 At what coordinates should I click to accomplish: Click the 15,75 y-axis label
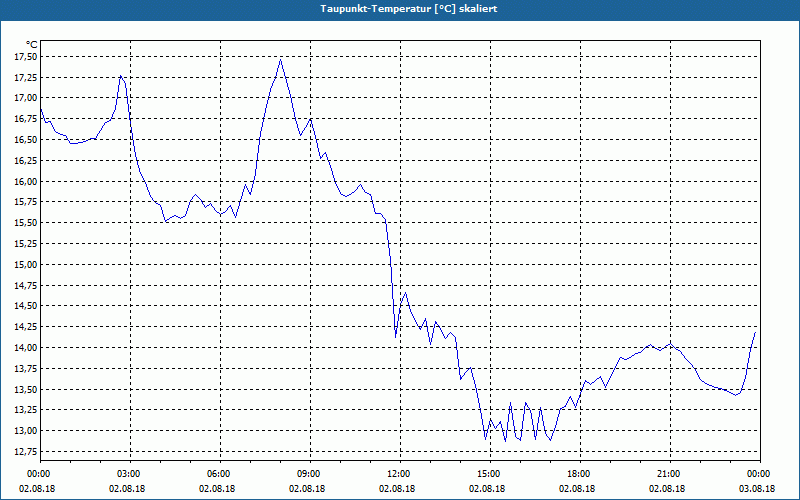click(25, 202)
